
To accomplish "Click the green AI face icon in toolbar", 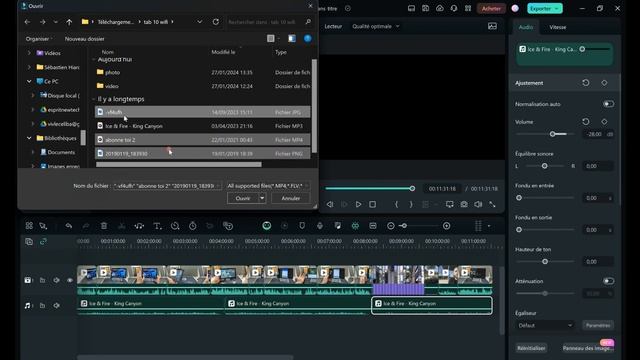I will (267, 226).
